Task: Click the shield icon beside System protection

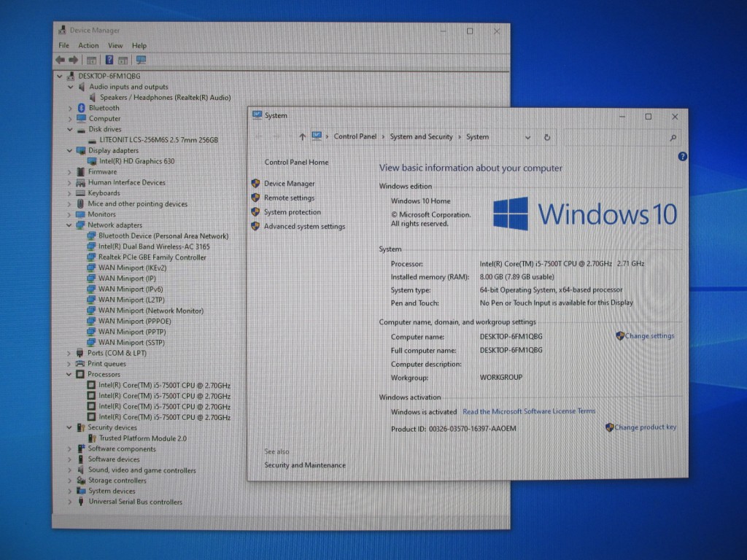Action: 256,212
